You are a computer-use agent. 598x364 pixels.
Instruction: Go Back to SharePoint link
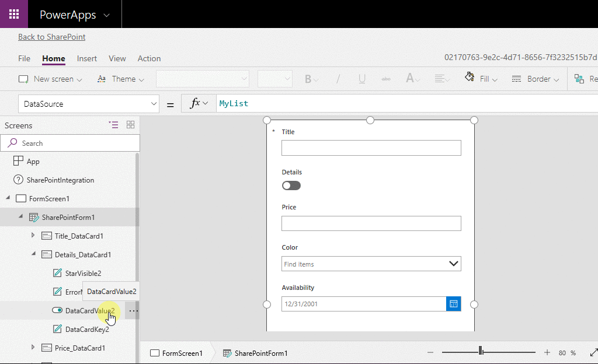point(52,37)
